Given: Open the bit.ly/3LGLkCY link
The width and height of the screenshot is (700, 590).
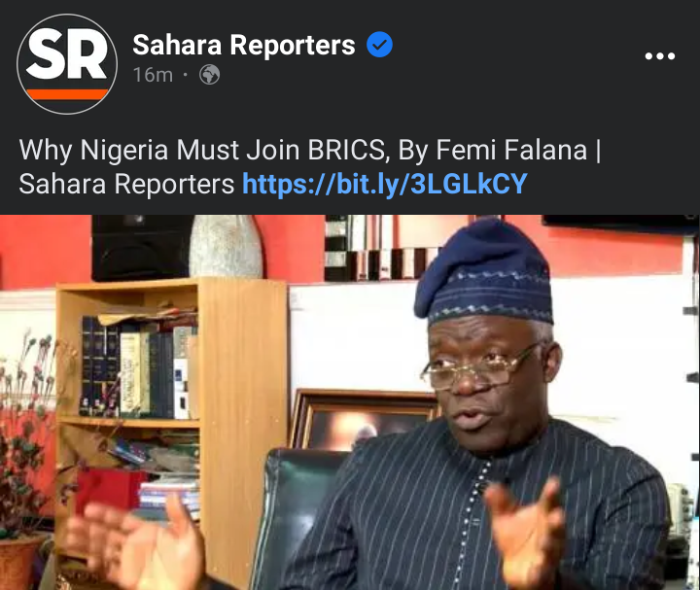Looking at the screenshot, I should [385, 184].
